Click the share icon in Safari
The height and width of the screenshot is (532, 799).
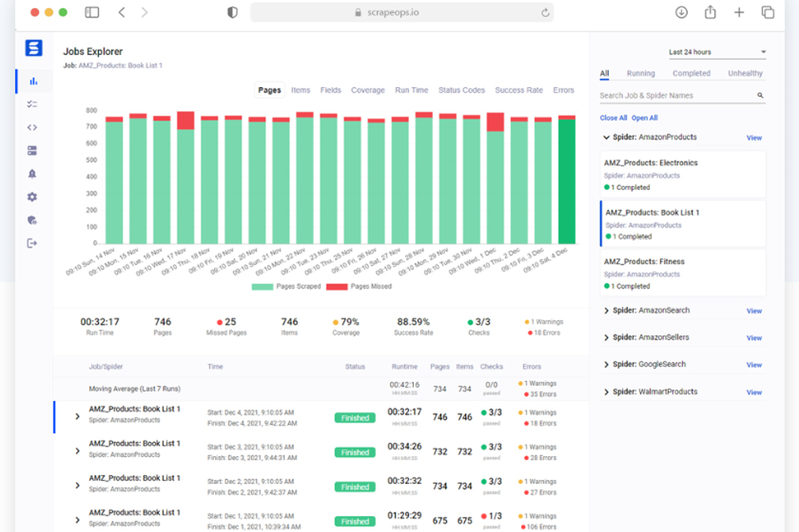[x=710, y=12]
